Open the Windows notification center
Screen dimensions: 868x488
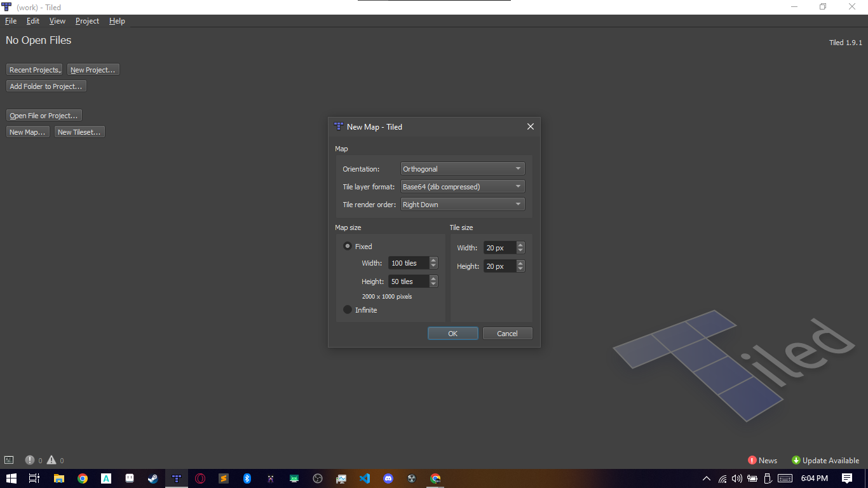tap(847, 478)
